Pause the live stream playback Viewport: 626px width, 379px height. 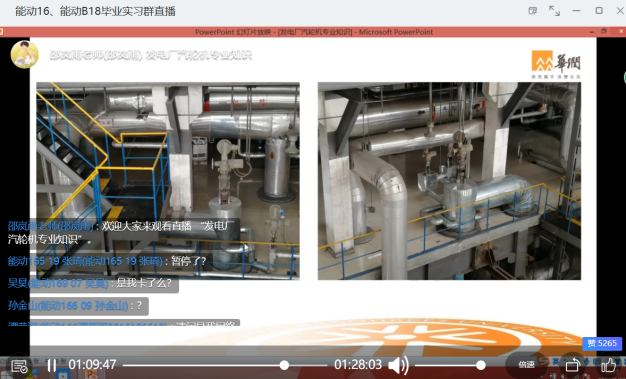pyautogui.click(x=52, y=365)
